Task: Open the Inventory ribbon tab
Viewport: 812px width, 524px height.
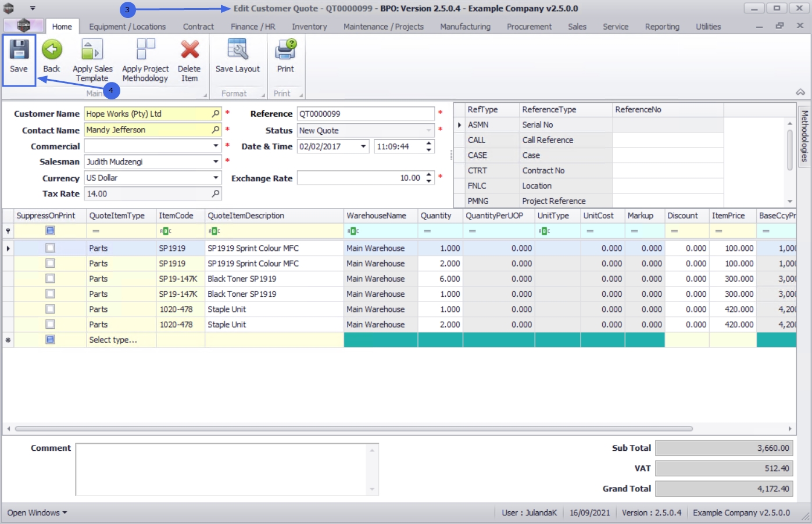Action: (309, 27)
